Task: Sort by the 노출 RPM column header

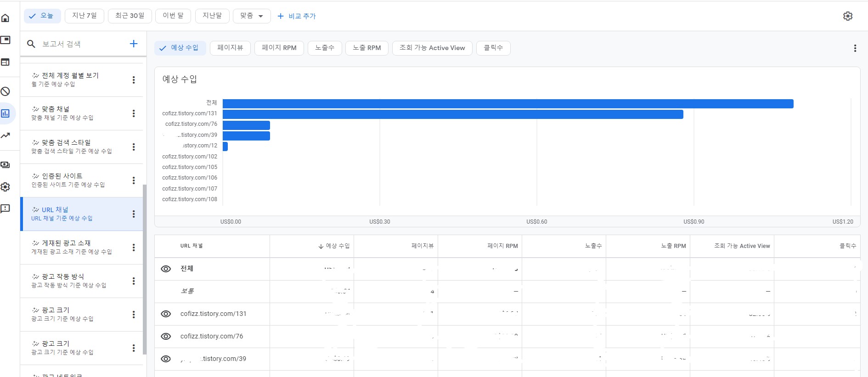Action: point(673,246)
